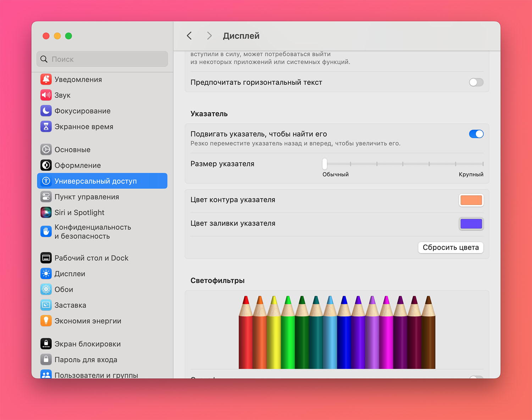Select Пункт управления in sidebar
The width and height of the screenshot is (532, 420).
[87, 197]
